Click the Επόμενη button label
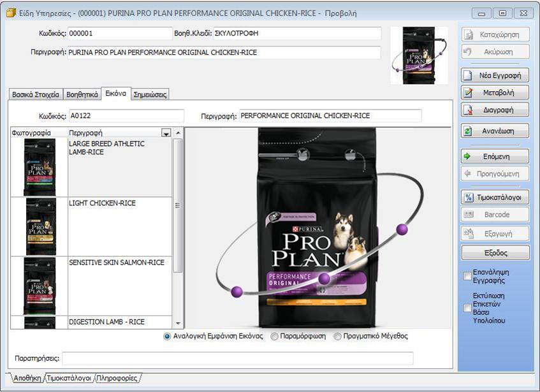540x392 pixels. tap(496, 157)
